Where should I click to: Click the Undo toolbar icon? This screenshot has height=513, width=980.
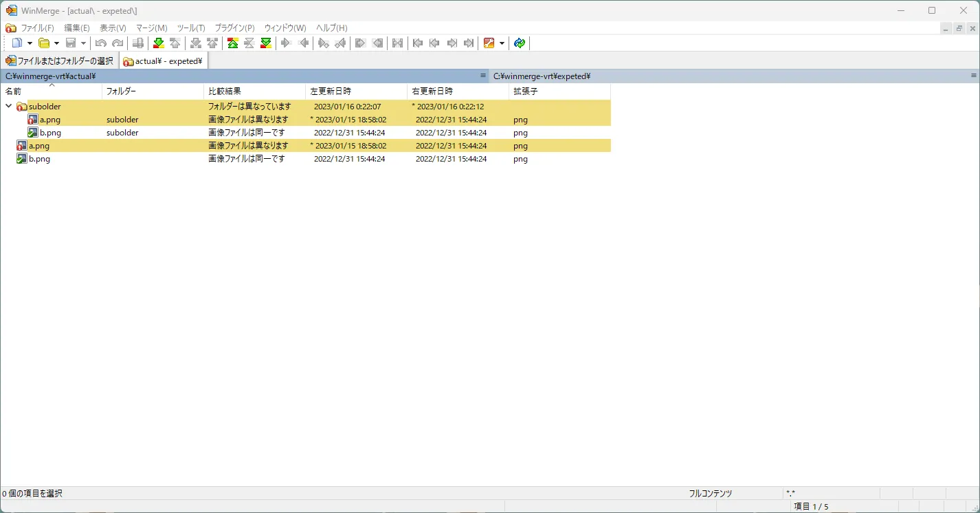click(x=100, y=43)
